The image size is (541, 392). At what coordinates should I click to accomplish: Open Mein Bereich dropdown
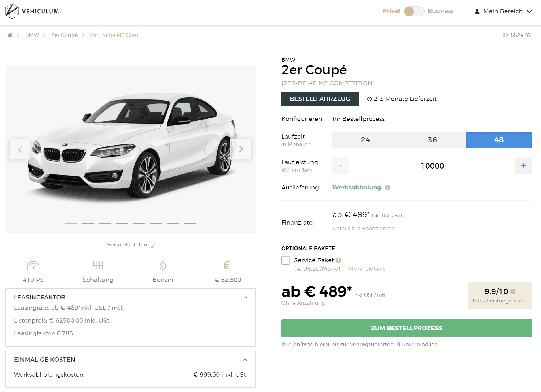click(x=504, y=11)
